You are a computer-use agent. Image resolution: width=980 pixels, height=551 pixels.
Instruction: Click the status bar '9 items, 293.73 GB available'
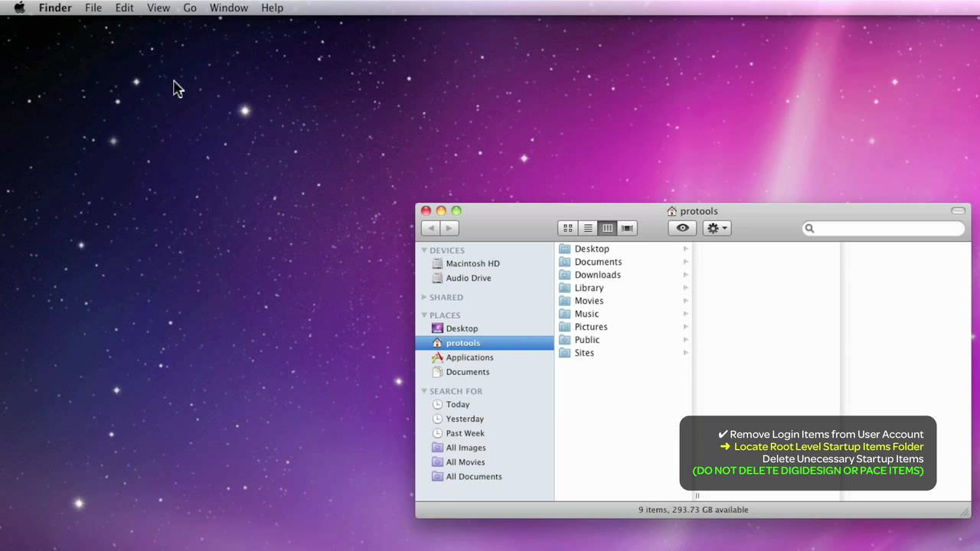click(x=694, y=510)
